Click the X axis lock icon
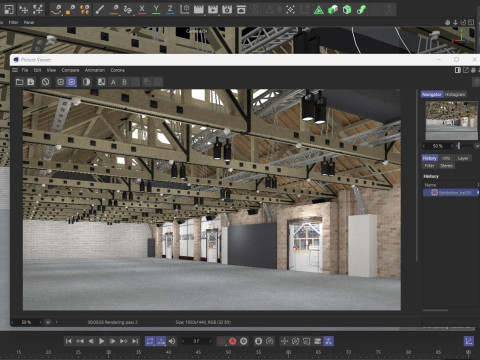 (142, 9)
